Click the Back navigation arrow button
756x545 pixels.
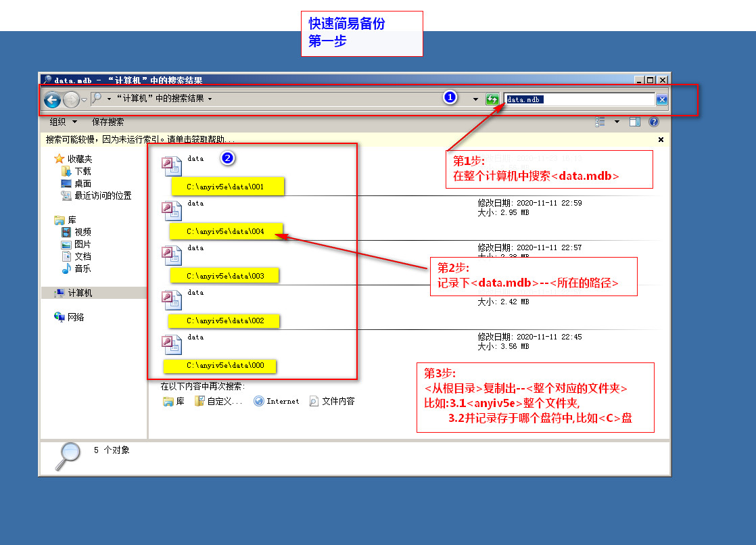tap(52, 100)
